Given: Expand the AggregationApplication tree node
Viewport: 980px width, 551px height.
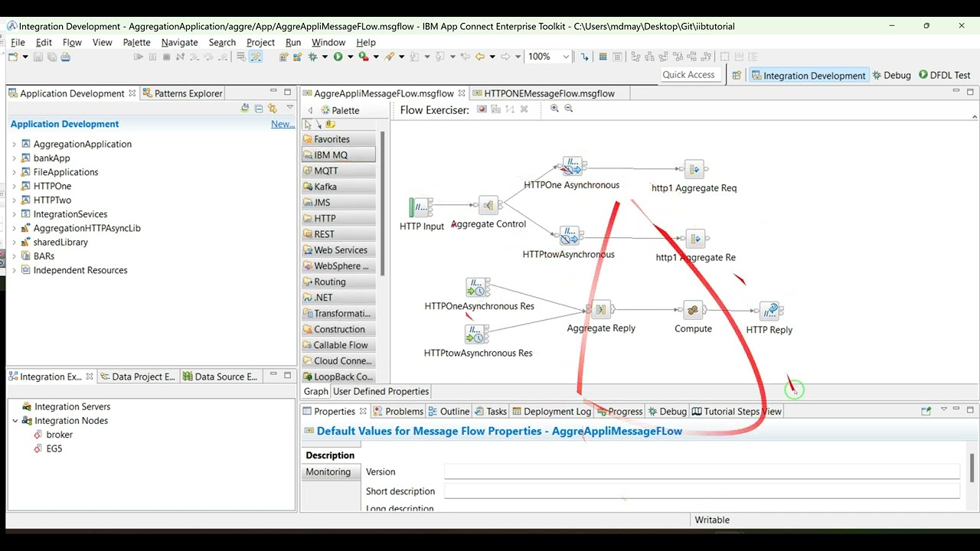Looking at the screenshot, I should click(14, 144).
